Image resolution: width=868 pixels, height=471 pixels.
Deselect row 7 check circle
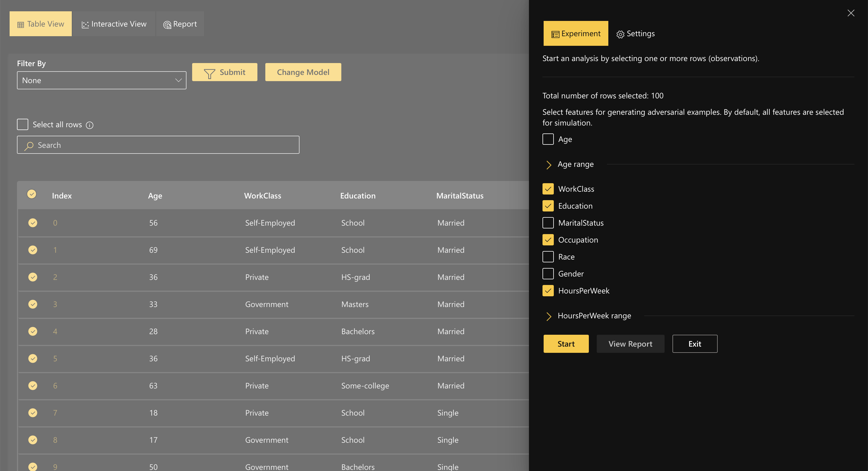[33, 413]
